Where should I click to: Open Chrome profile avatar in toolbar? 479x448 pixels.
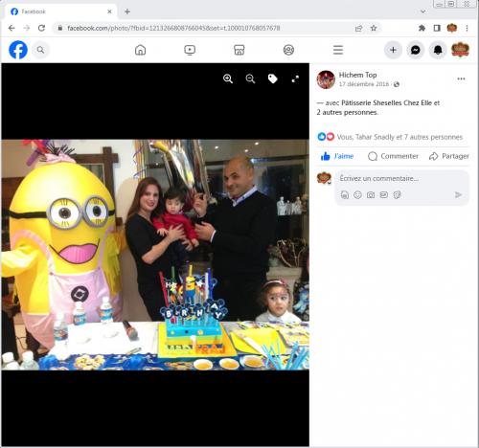pos(452,28)
